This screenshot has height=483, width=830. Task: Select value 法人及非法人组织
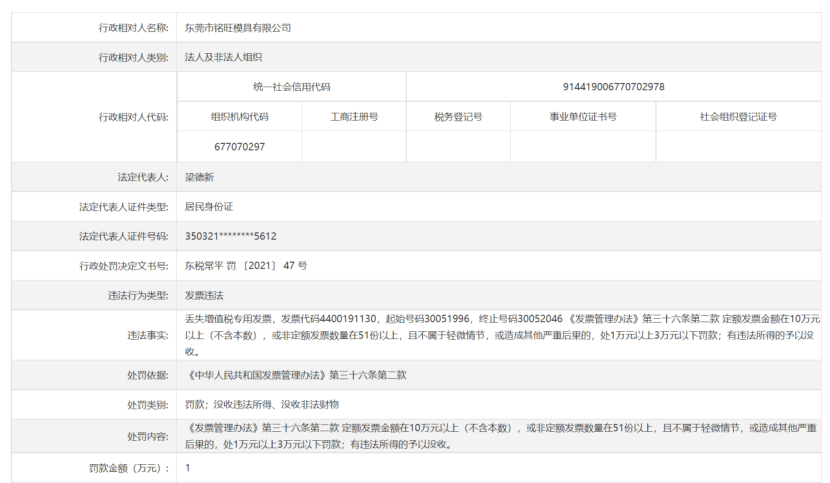coord(223,57)
